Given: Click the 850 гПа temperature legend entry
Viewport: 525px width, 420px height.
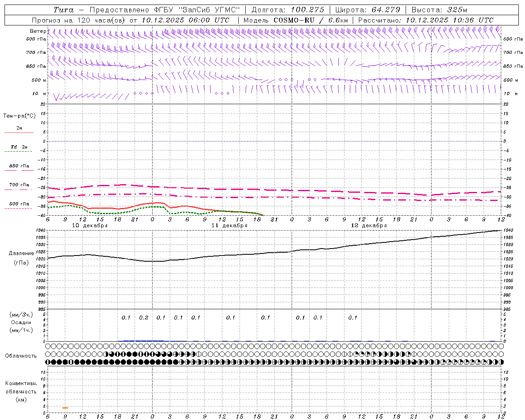Looking at the screenshot, I should (x=19, y=168).
